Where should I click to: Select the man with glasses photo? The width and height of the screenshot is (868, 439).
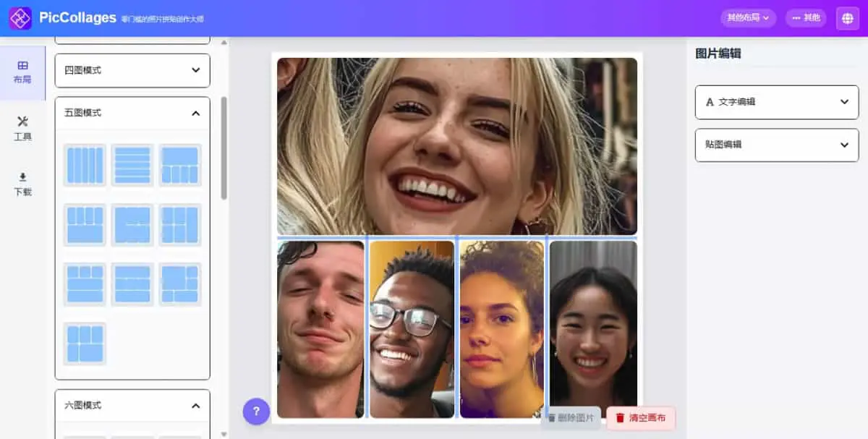click(412, 329)
